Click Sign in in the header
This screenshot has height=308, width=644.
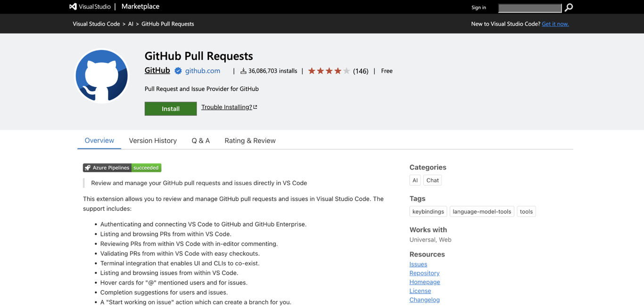(x=479, y=8)
